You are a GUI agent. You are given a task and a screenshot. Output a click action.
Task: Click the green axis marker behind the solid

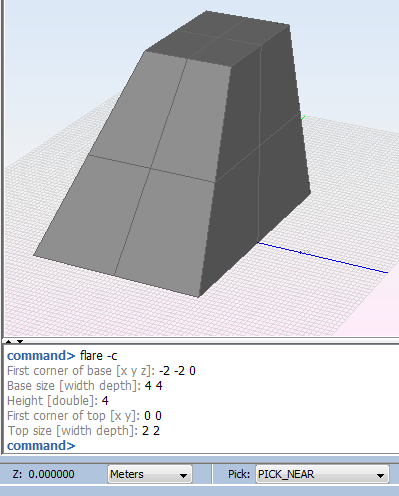(303, 117)
